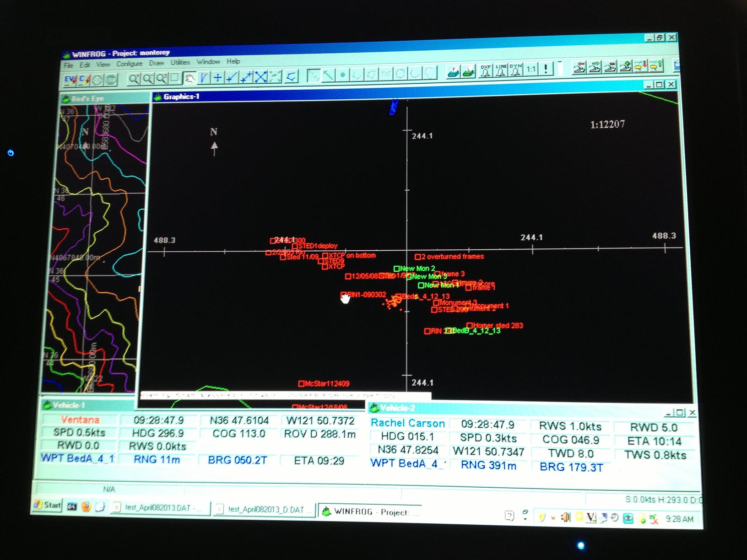Click the '2 overturned frames' waypoint

pyautogui.click(x=449, y=257)
